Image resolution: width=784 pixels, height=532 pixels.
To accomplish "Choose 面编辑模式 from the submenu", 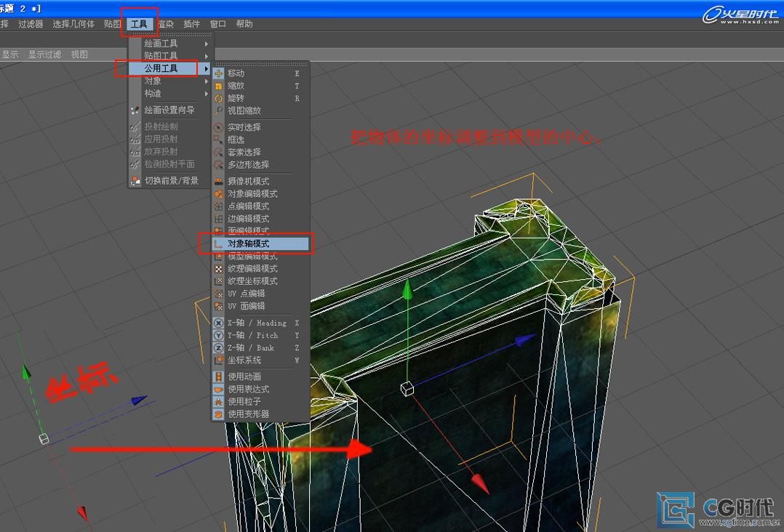I will 260,231.
